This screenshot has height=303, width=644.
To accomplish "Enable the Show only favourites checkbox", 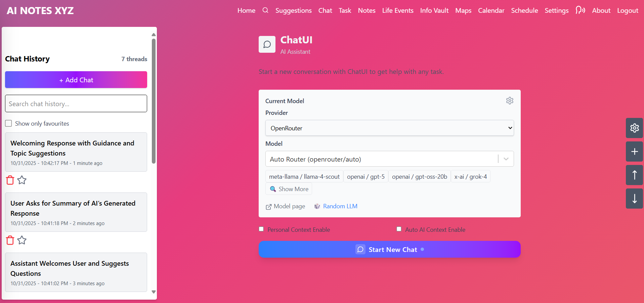I will pyautogui.click(x=8, y=123).
